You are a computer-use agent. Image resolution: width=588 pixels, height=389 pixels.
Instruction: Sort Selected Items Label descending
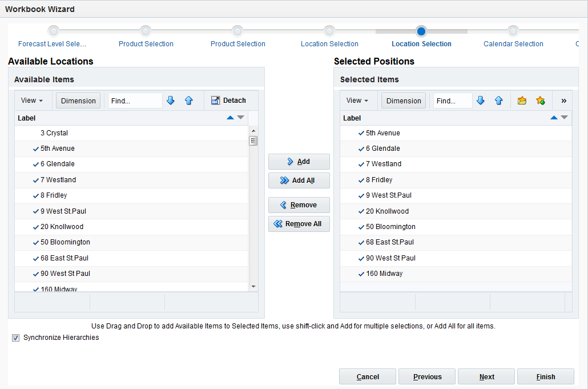[565, 118]
